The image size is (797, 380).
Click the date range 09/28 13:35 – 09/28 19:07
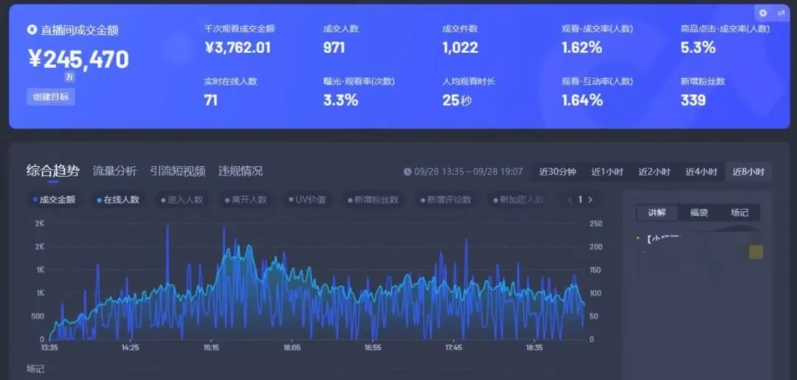point(468,172)
